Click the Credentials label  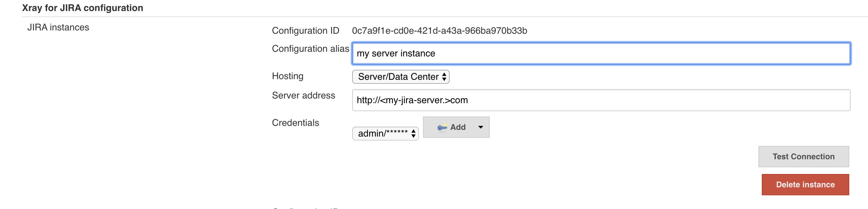coord(295,123)
